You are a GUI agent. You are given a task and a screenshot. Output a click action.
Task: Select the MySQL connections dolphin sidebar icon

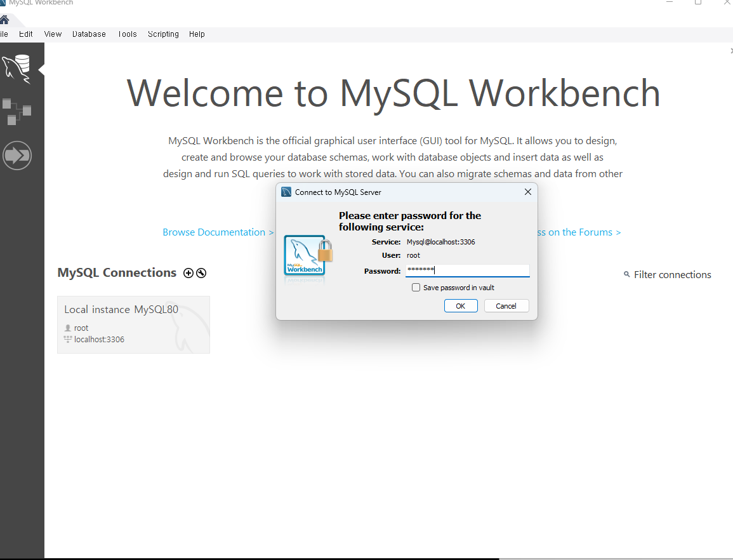[x=17, y=69]
